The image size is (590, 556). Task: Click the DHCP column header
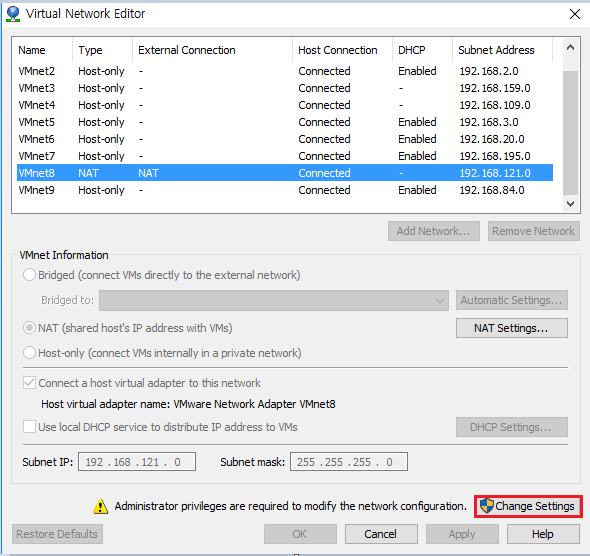[422, 50]
